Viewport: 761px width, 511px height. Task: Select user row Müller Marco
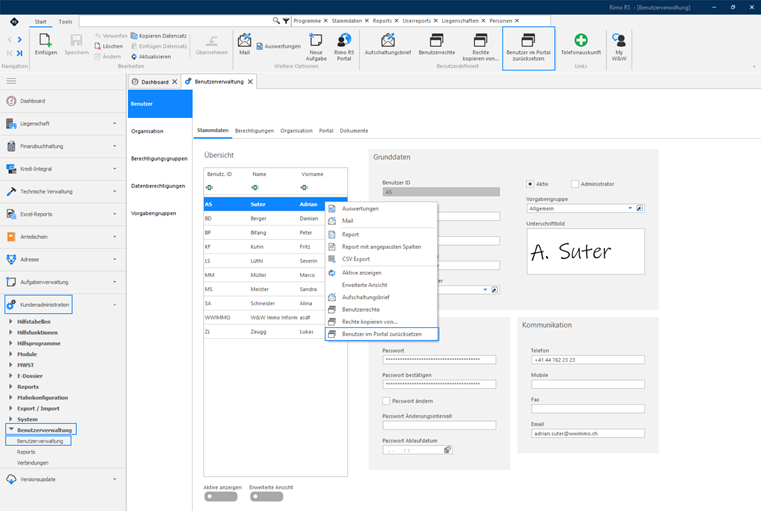point(275,275)
